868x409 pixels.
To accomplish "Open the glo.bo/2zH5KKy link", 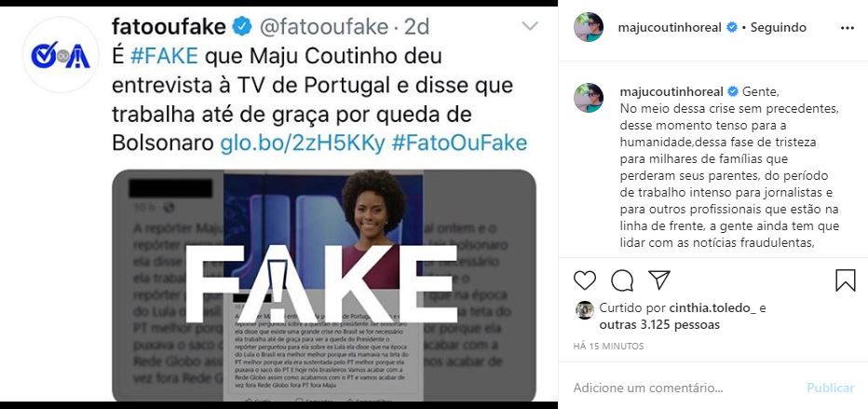I will tap(303, 143).
